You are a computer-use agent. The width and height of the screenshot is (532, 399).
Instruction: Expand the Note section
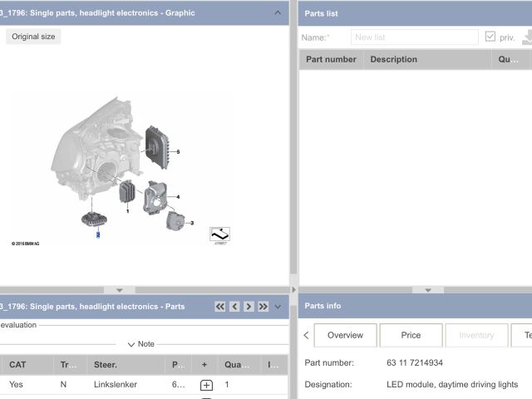141,344
